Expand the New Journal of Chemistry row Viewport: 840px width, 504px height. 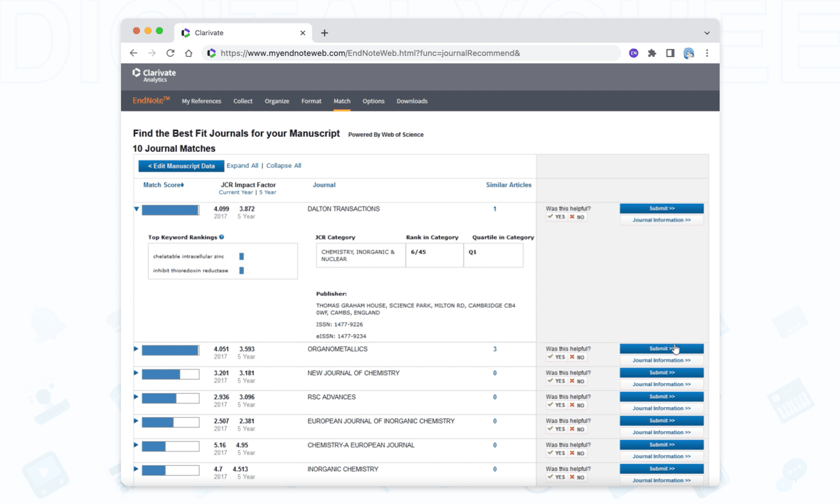coord(136,373)
